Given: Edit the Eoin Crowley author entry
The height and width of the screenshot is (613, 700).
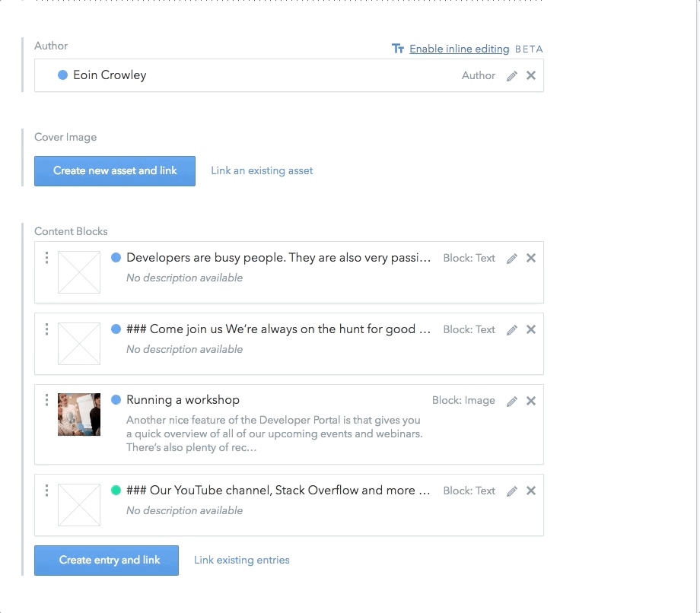Looking at the screenshot, I should click(512, 76).
